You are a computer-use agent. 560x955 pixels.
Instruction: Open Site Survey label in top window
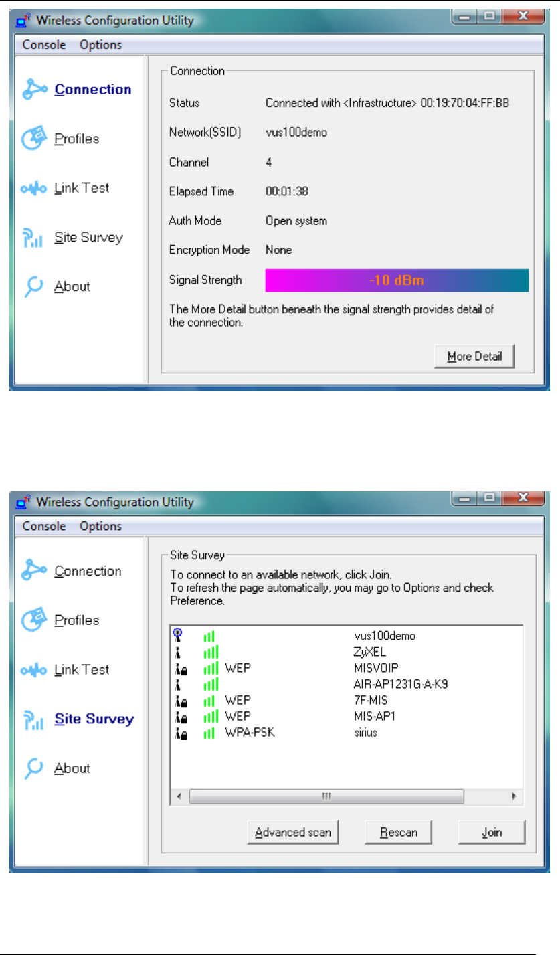pyautogui.click(x=88, y=238)
